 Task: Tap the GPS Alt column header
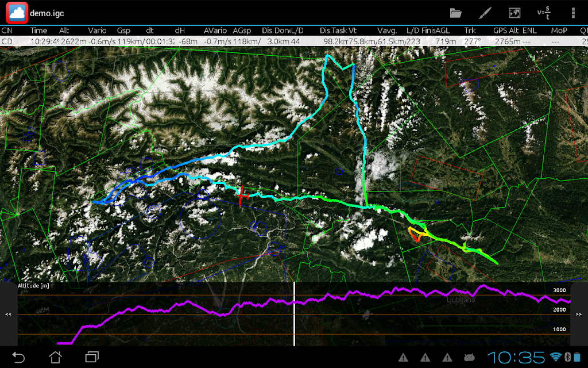tap(506, 30)
